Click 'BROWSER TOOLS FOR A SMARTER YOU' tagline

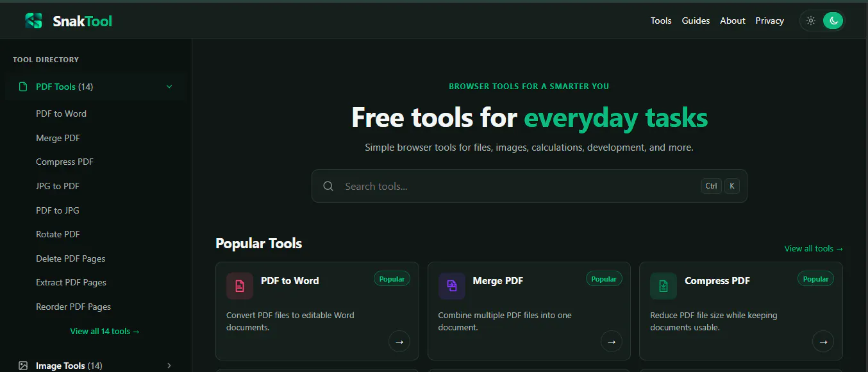click(529, 86)
